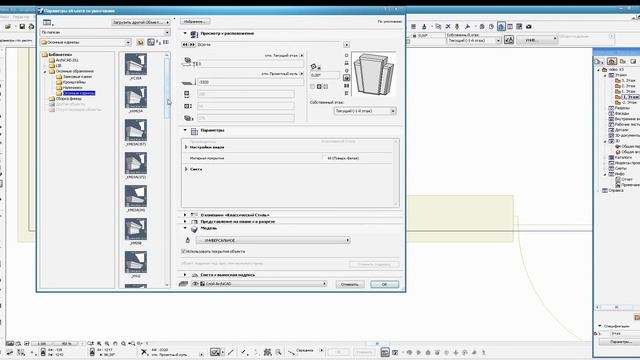Viewport: 640px width, 360px height.
Task: Open the По папкам view dropdown
Action: coord(105,32)
